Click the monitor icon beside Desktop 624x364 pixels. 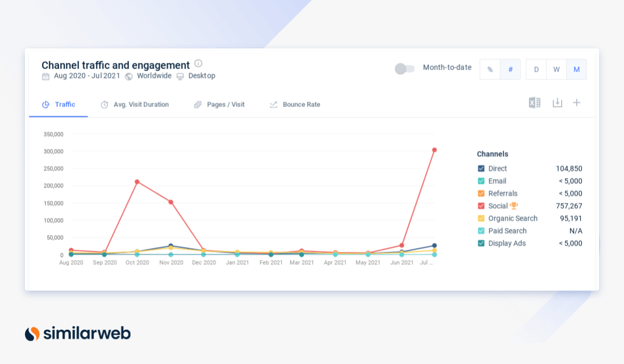[x=180, y=76]
